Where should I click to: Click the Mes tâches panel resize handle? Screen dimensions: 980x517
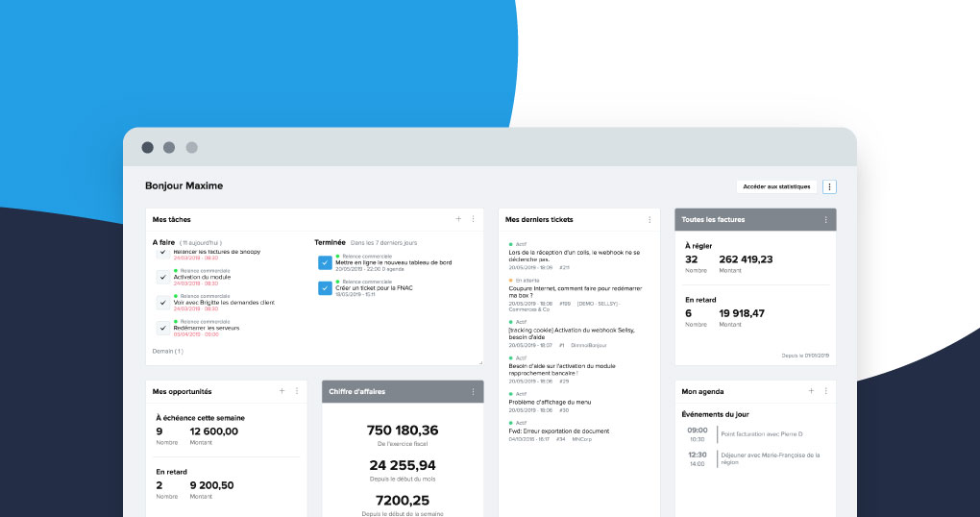tap(480, 362)
